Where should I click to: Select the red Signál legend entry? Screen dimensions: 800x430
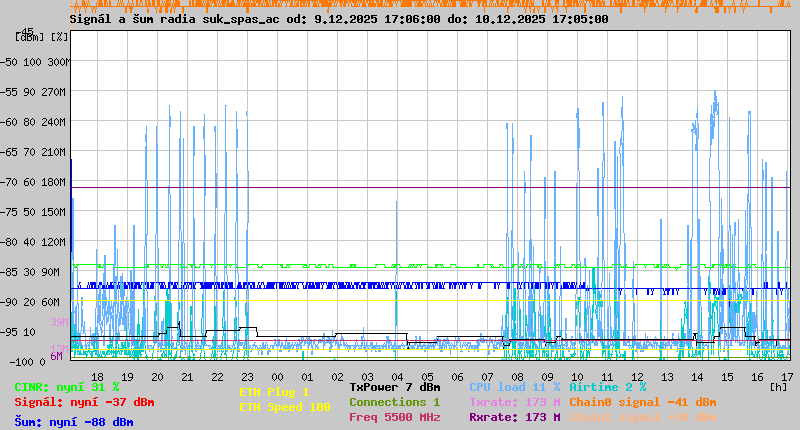(x=84, y=402)
